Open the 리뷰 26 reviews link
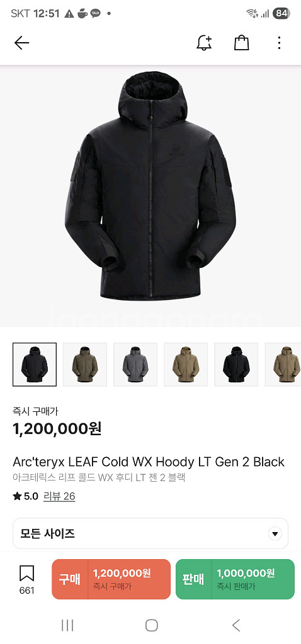This screenshot has width=301, height=644. coord(59,496)
